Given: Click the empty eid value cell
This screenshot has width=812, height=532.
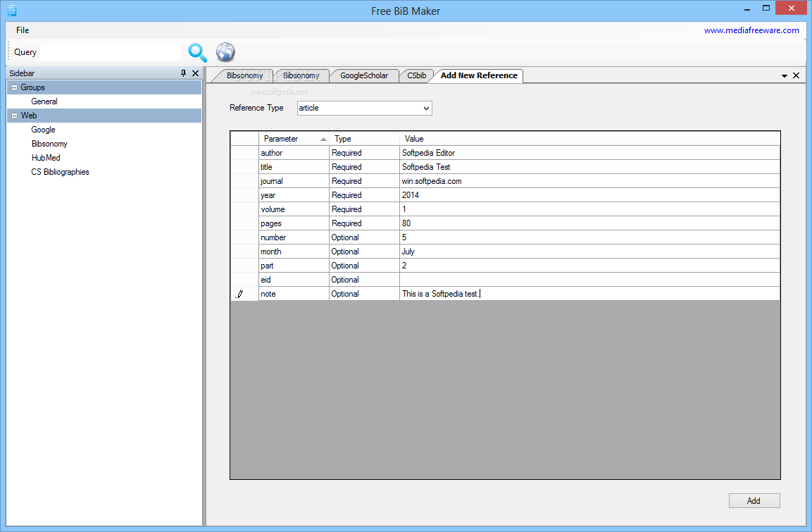Looking at the screenshot, I should click(590, 280).
